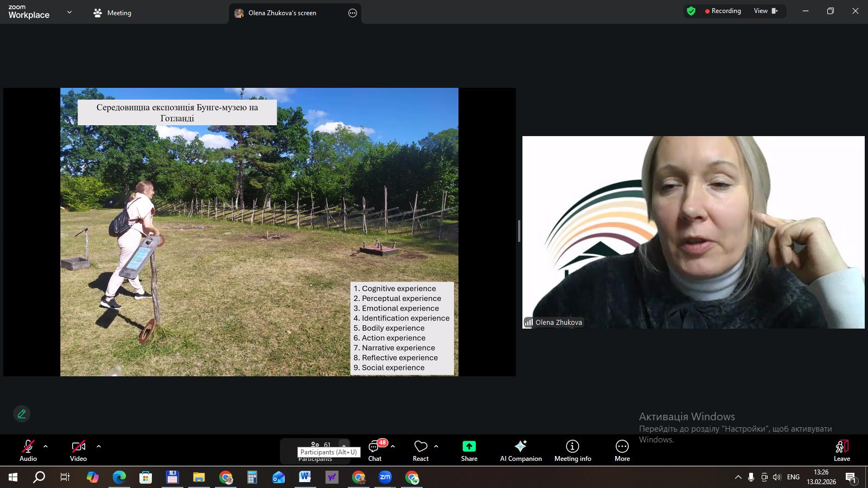Open Microsoft Word from the taskbar
Viewport: 868px width, 488px height.
pos(305,477)
